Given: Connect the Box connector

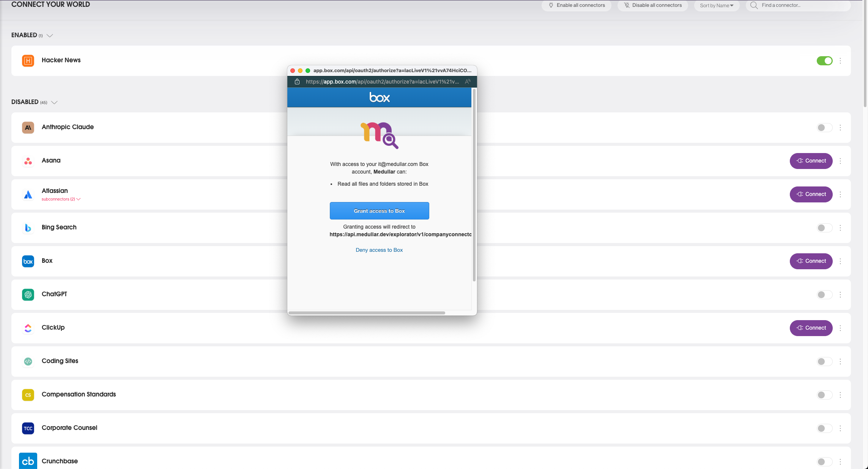Looking at the screenshot, I should click(811, 261).
